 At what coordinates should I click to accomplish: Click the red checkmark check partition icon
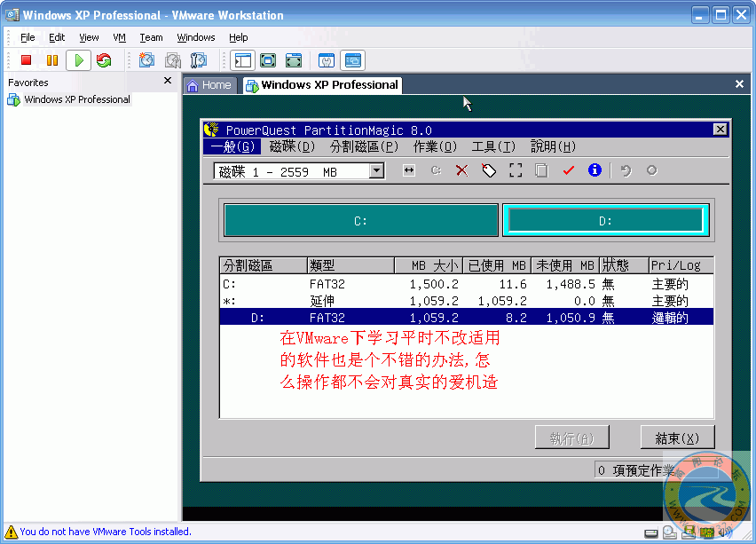569,170
